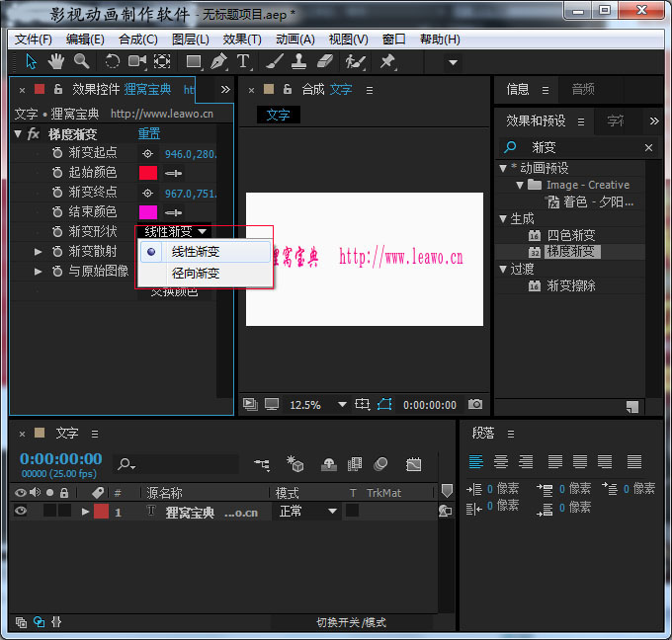The image size is (672, 640).
Task: Toggle the lock on effect controls panel
Action: (58, 89)
